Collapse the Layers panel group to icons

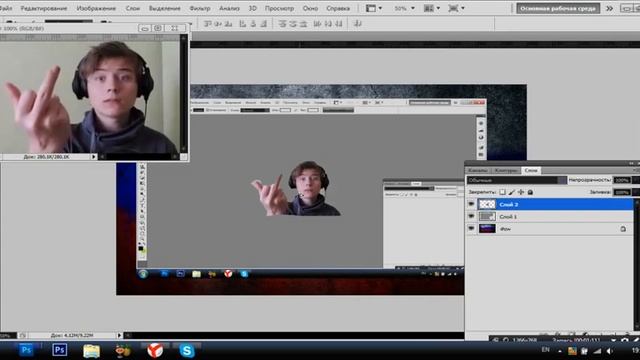point(631,163)
